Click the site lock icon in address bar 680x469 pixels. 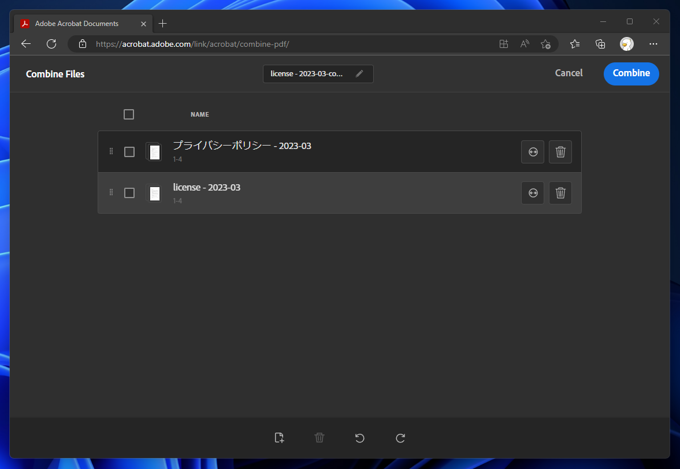[x=82, y=44]
